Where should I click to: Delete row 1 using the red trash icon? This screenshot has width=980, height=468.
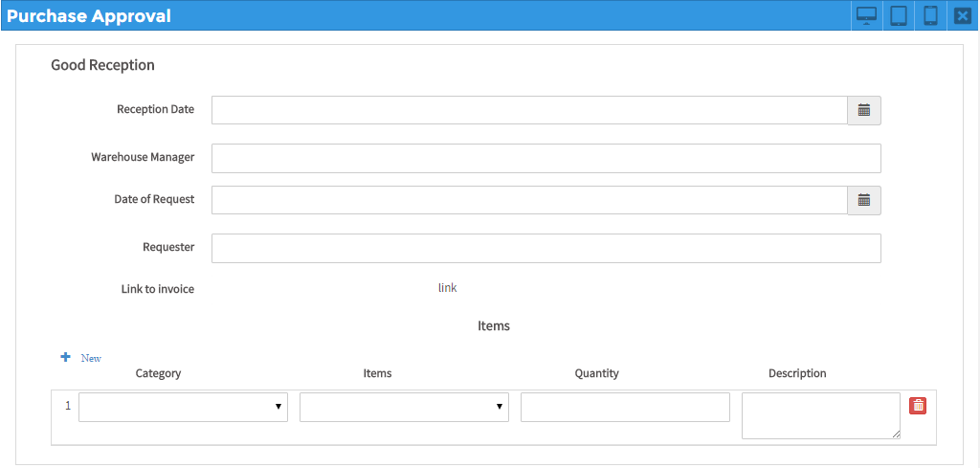pyautogui.click(x=917, y=406)
